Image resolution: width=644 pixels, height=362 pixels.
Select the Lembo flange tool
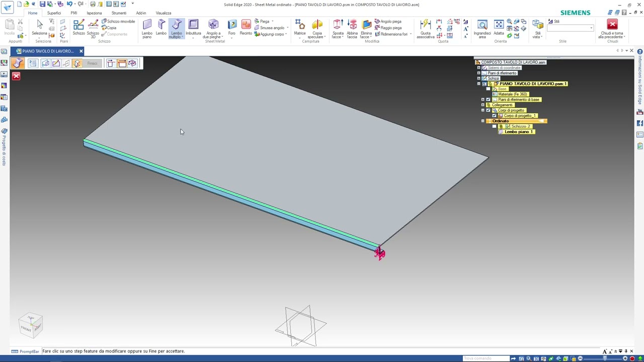pos(161,28)
